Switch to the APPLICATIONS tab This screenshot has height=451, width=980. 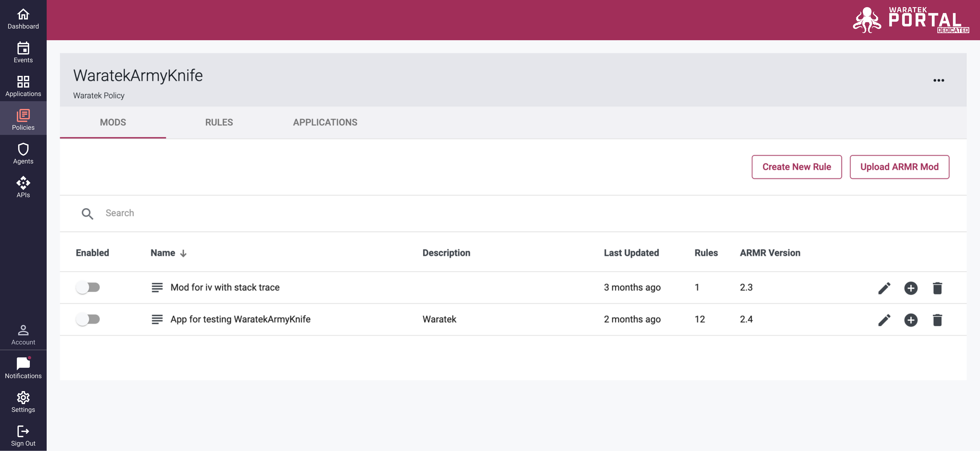(x=325, y=123)
